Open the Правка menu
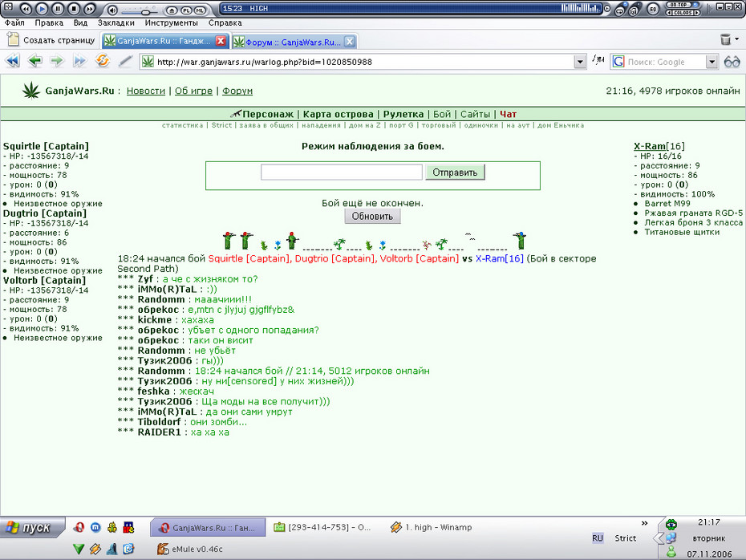Image resolution: width=746 pixels, height=560 pixels. pyautogui.click(x=49, y=22)
